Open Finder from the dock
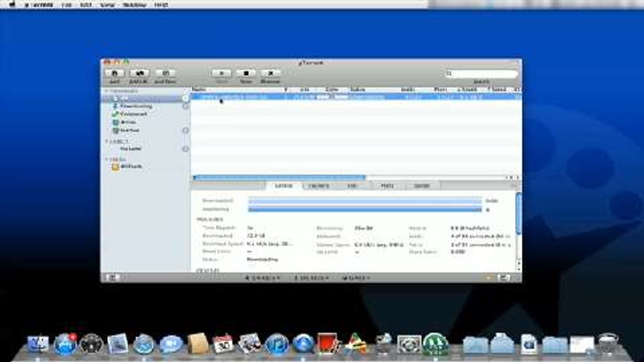Screen dimensions: 644x362 coord(38,344)
